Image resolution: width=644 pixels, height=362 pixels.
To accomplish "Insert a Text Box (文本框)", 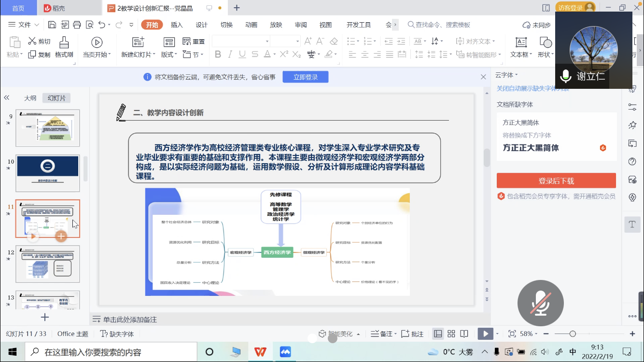I will 521,47.
